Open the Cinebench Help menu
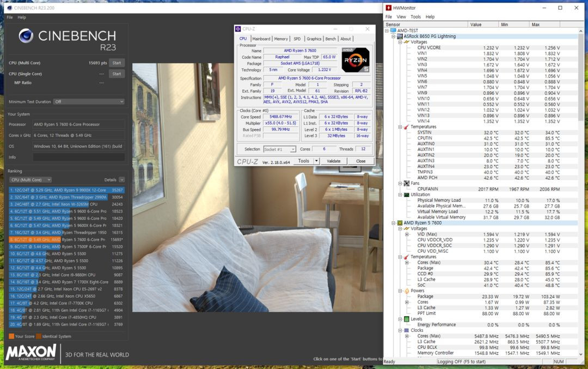 tap(22, 17)
